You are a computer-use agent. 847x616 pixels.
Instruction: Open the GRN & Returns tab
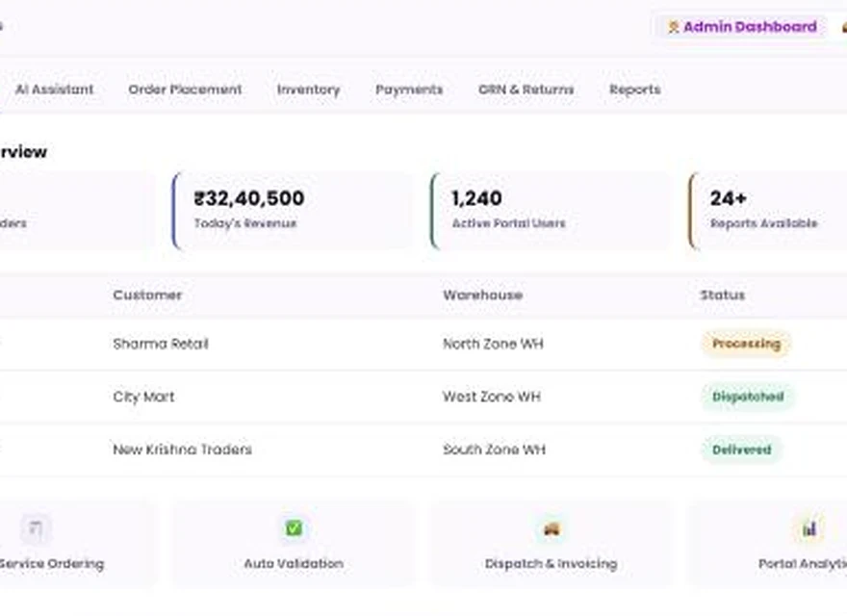tap(526, 90)
